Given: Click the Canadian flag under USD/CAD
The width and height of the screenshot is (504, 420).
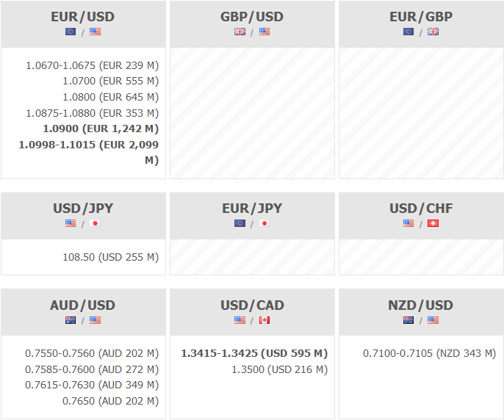Looking at the screenshot, I should tap(264, 320).
